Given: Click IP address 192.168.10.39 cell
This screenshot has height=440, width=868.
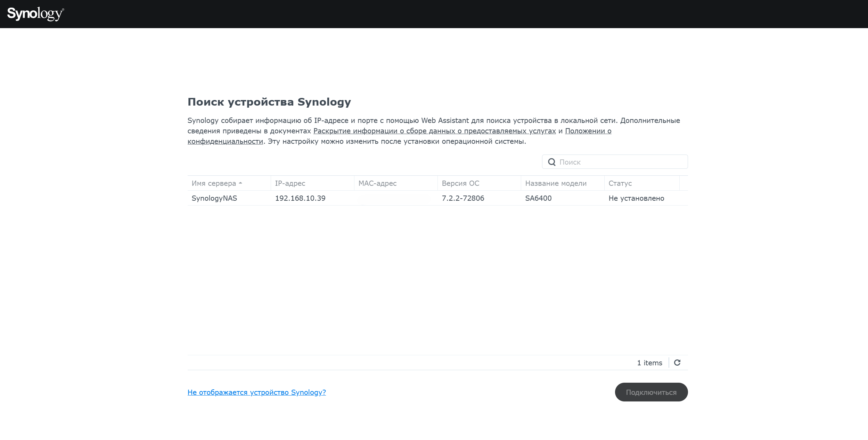Looking at the screenshot, I should click(300, 198).
